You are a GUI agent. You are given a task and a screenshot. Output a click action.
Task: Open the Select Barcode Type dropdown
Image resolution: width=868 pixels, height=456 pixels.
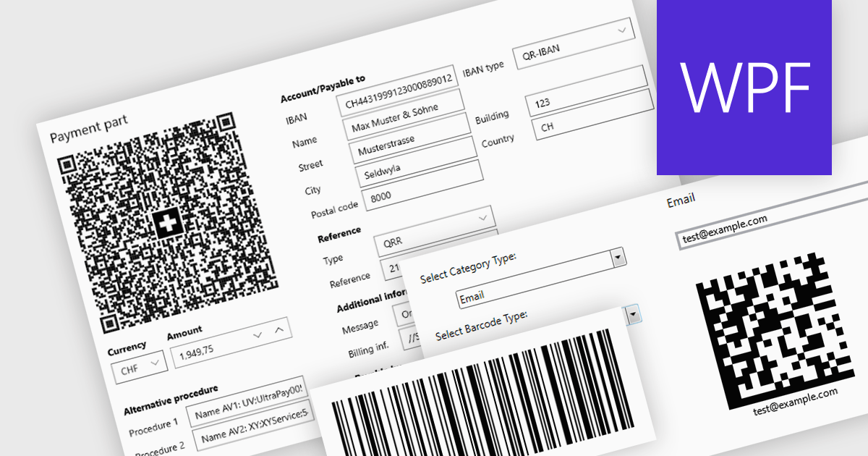(x=631, y=313)
